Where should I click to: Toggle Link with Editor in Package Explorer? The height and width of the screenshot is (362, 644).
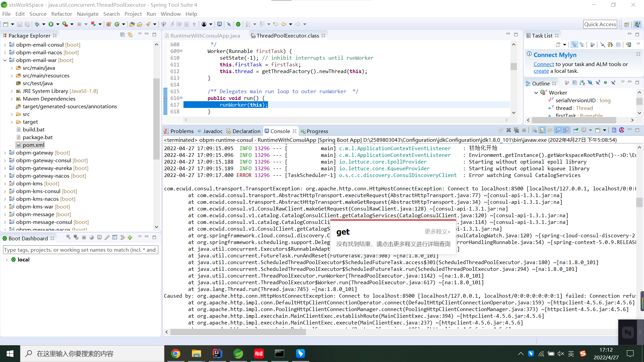pyautogui.click(x=130, y=35)
